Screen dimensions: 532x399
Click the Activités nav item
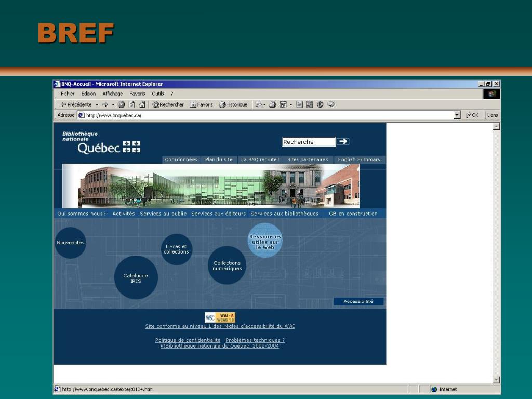tap(124, 214)
